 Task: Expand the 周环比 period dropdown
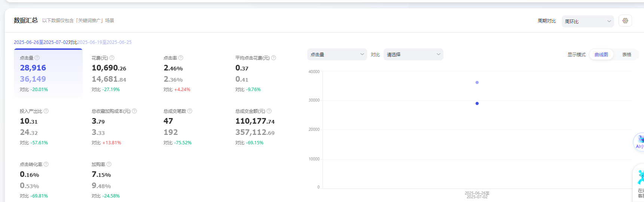pyautogui.click(x=587, y=21)
